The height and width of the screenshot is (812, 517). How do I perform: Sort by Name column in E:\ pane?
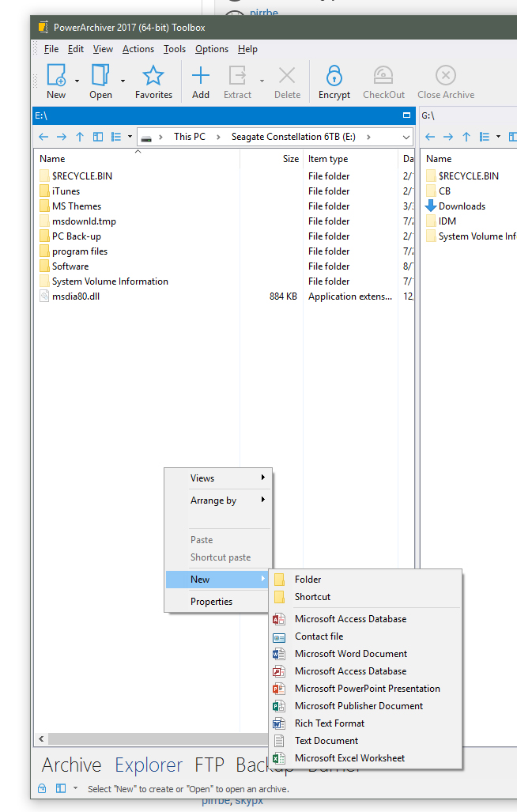tap(52, 159)
